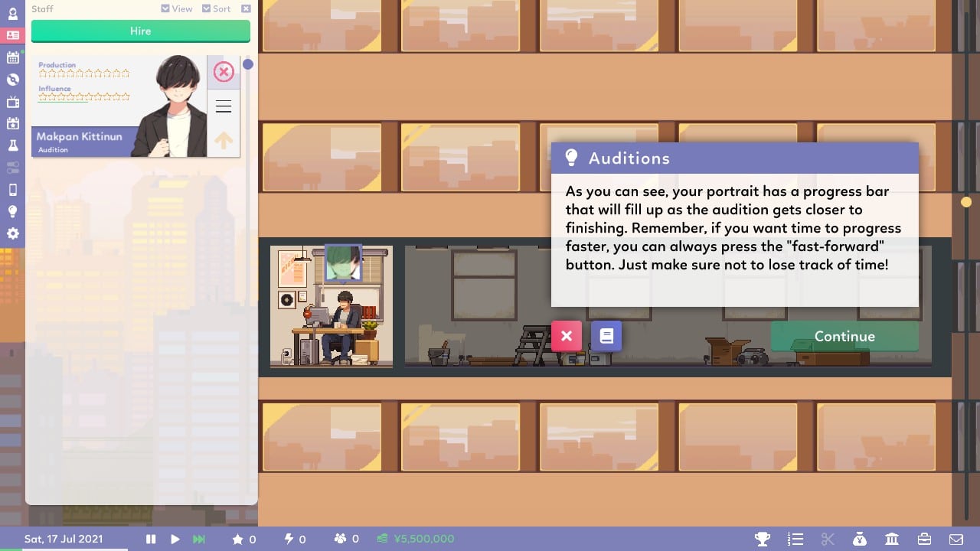Click the audition portrait above office desk
Viewport: 980px width, 551px height.
point(343,263)
